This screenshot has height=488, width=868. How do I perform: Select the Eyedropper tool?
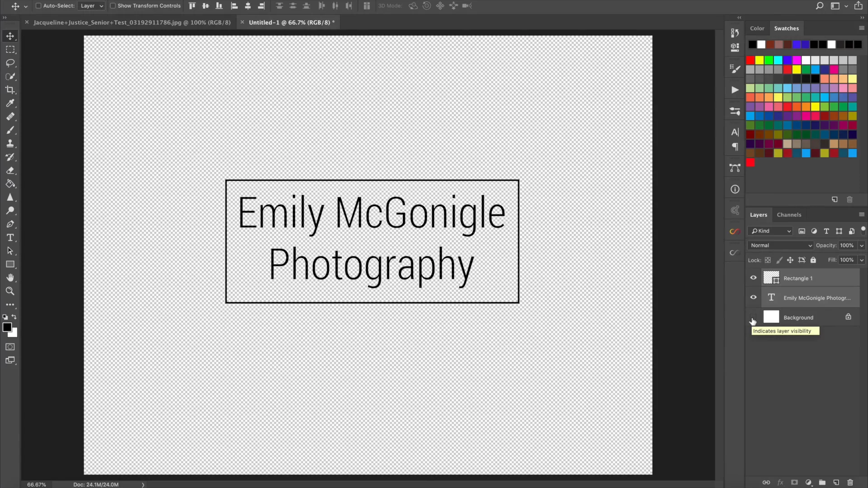point(10,103)
